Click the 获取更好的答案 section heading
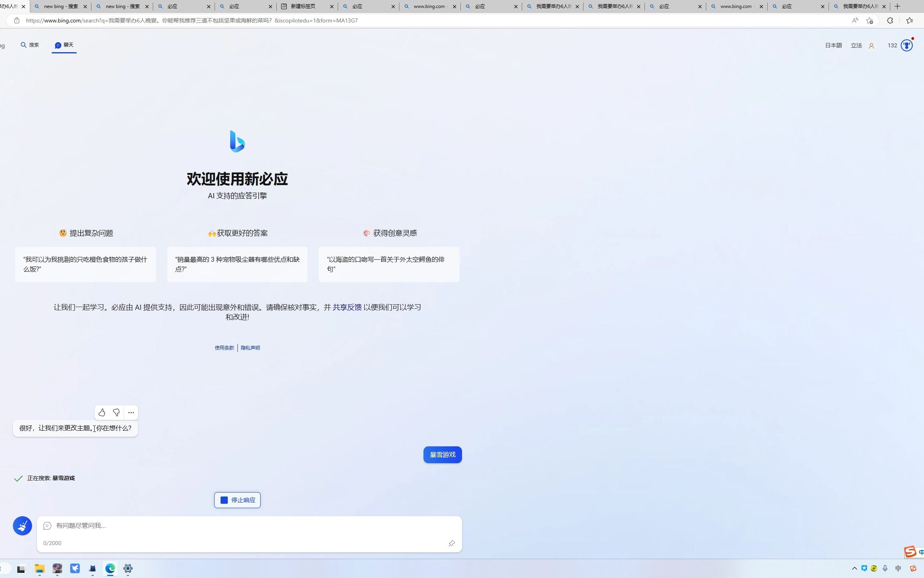This screenshot has width=924, height=578. [238, 233]
